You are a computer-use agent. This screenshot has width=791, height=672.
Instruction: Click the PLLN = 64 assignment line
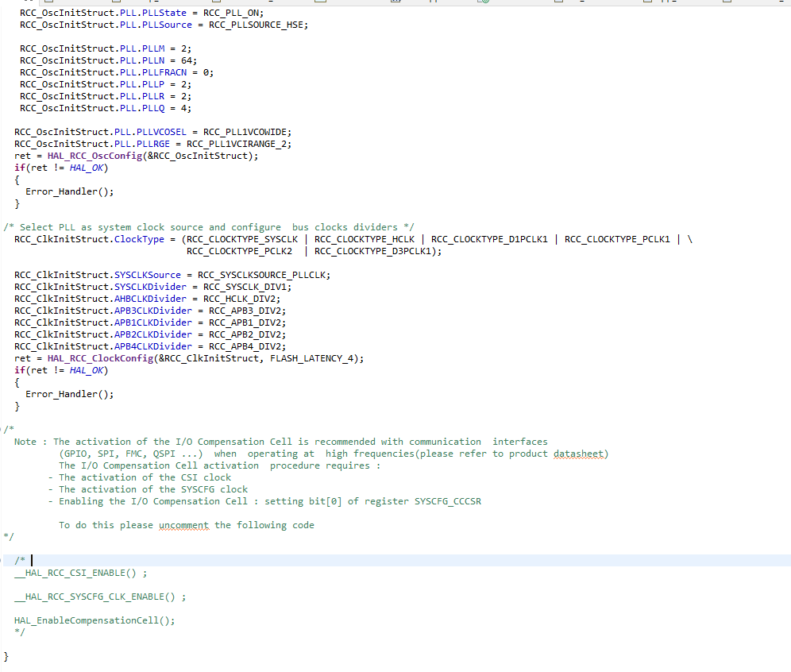[x=109, y=61]
